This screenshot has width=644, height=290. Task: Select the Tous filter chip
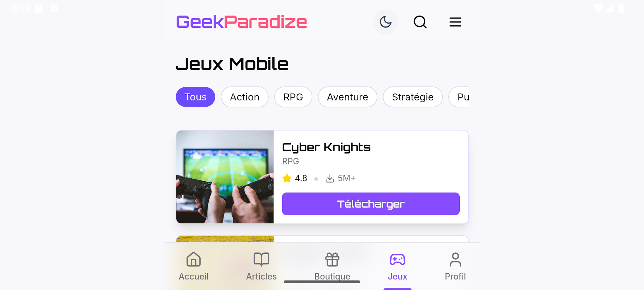click(x=196, y=97)
